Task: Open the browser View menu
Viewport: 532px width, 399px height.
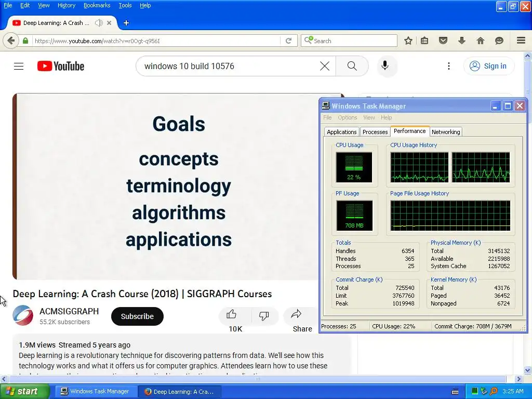Action: [44, 5]
